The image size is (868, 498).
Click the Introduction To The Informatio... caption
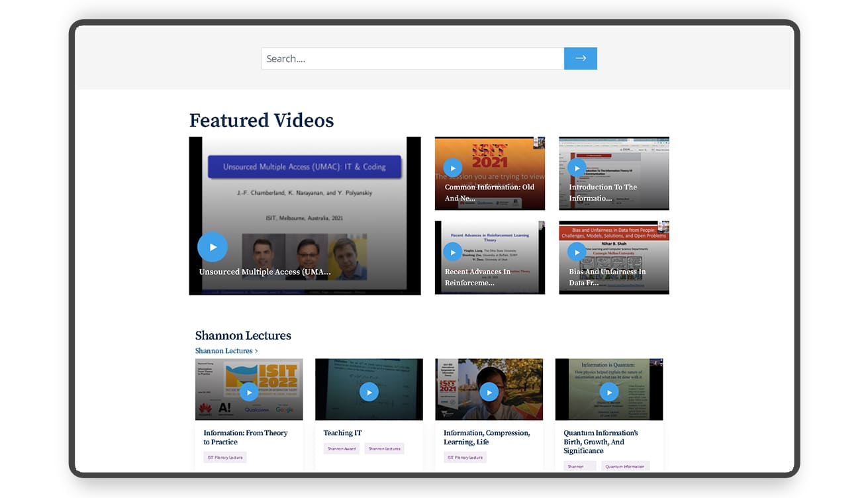[x=603, y=193]
